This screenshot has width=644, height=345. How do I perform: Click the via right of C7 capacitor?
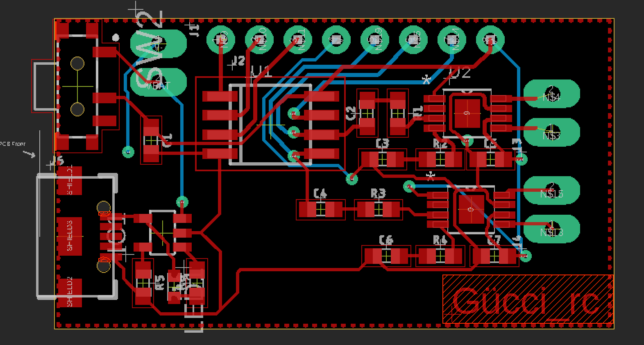tap(526, 256)
